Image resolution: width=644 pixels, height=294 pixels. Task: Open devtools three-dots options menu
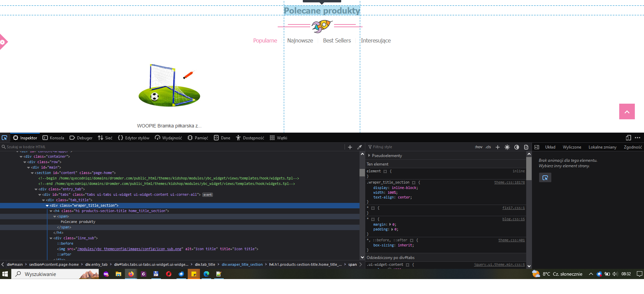tap(638, 138)
